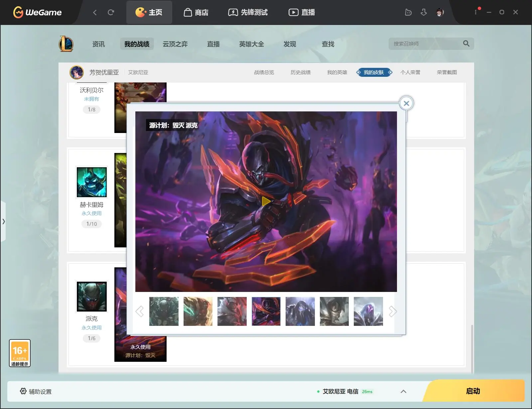Open the downloads arrow icon
The width and height of the screenshot is (532, 409).
click(424, 12)
